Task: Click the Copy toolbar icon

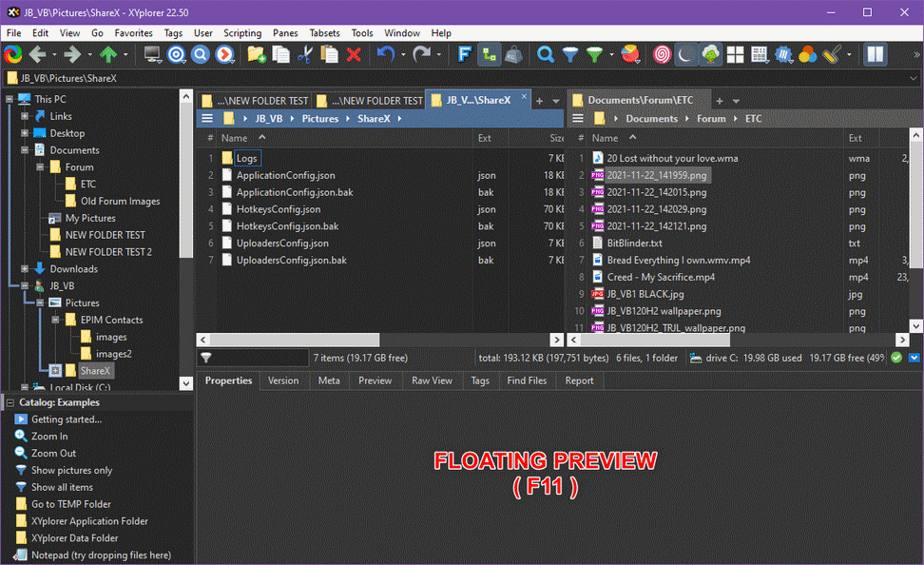Action: (280, 55)
